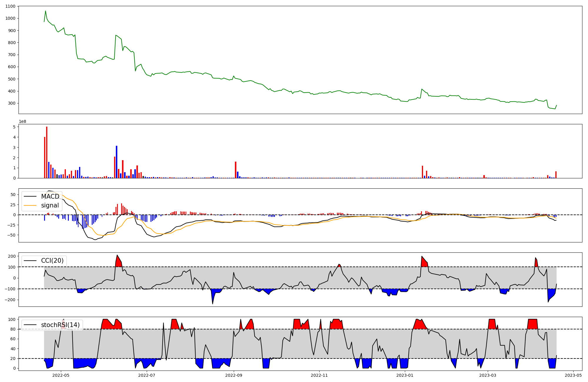Click the MACD legend label
Image resolution: width=588 pixels, height=382 pixels.
coord(50,196)
